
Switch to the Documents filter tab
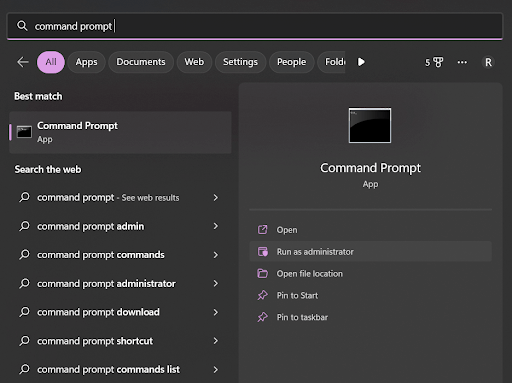141,62
